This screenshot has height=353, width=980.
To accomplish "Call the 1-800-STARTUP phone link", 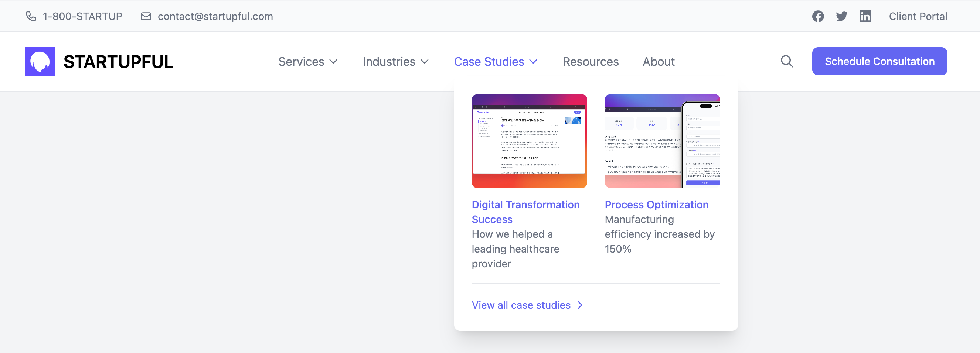I will [82, 16].
